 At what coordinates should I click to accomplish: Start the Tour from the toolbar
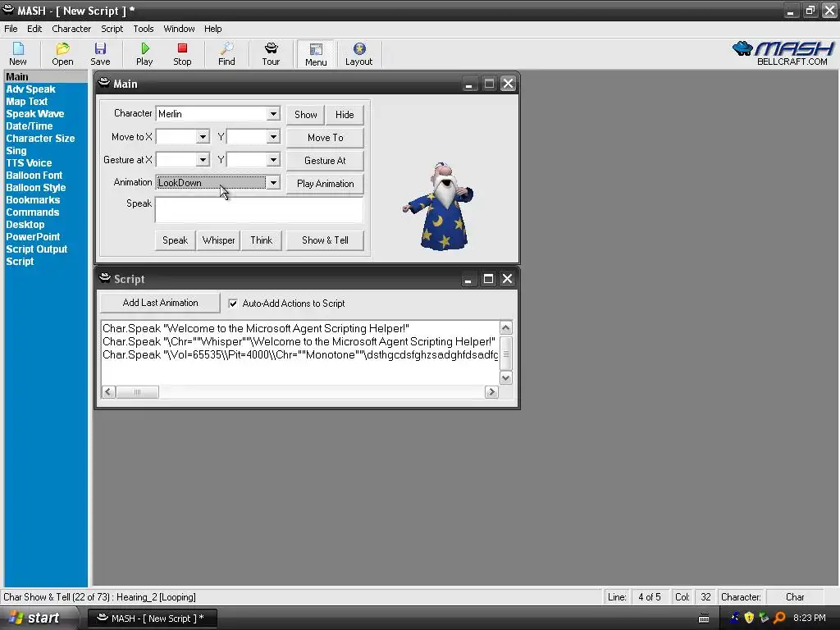click(x=271, y=53)
